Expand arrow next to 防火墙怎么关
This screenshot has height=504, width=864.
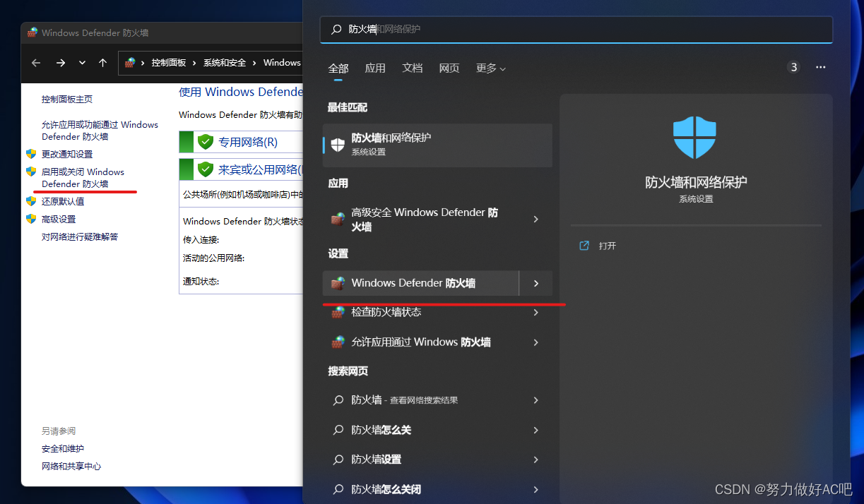535,430
